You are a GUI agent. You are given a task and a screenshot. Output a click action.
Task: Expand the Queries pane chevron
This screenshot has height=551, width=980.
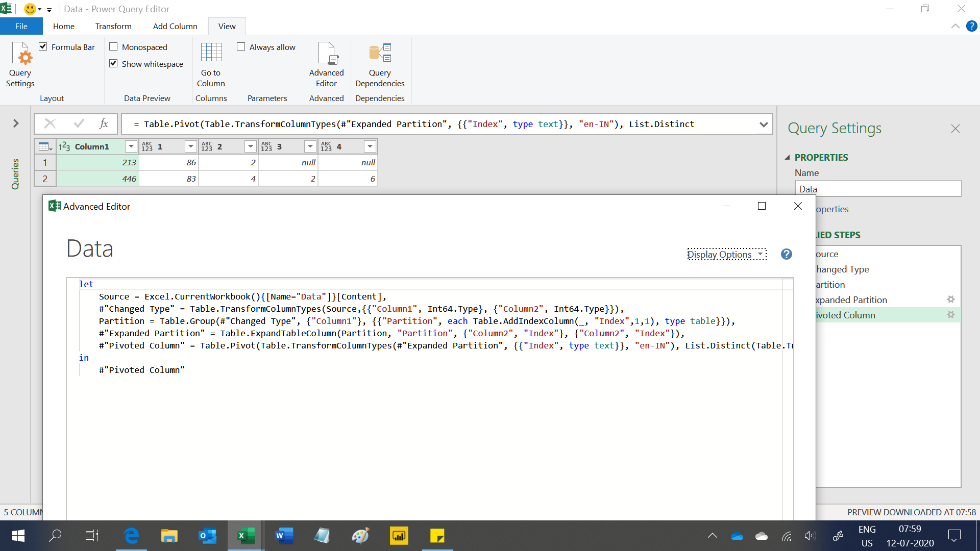click(x=16, y=123)
